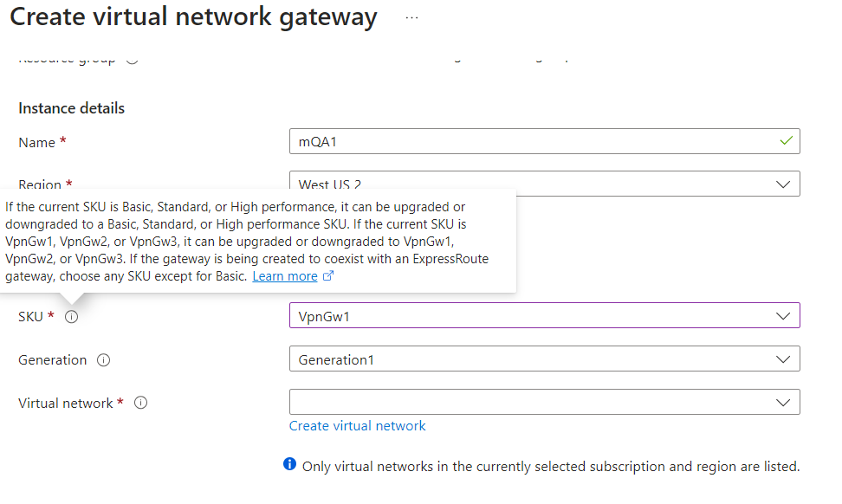842x504 pixels.
Task: Open the ellipsis menu beside the page title
Action: click(411, 17)
